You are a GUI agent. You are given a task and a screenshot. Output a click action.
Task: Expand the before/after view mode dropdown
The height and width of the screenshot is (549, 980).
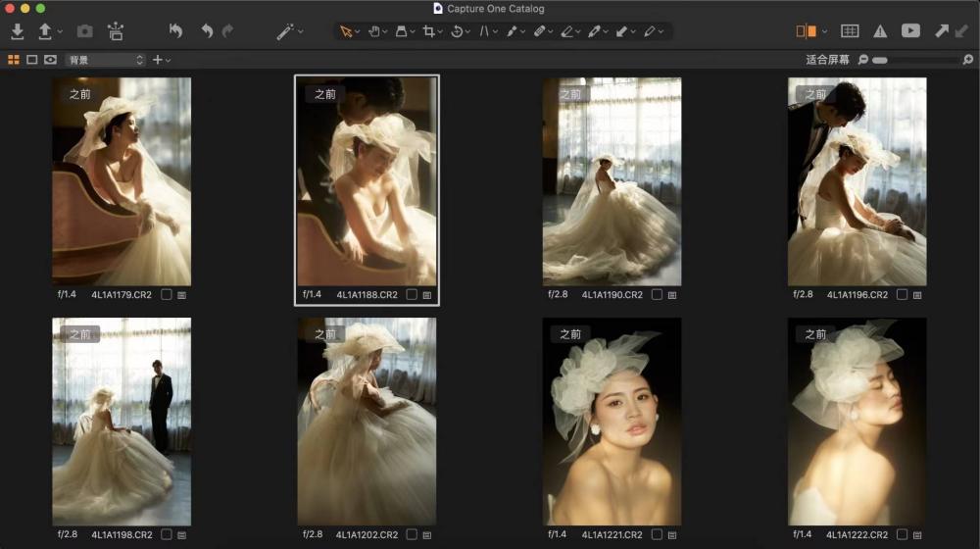click(x=825, y=31)
